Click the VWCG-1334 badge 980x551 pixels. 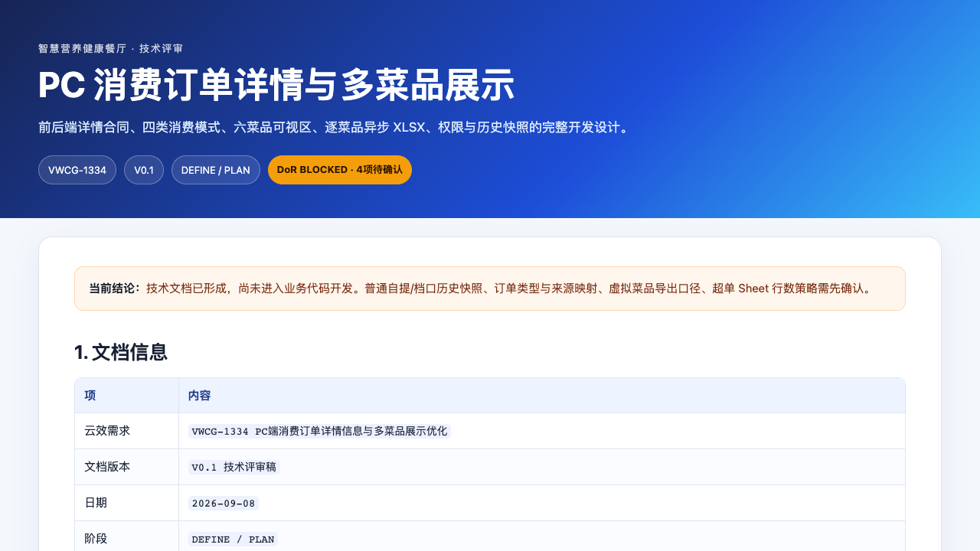[x=77, y=170]
